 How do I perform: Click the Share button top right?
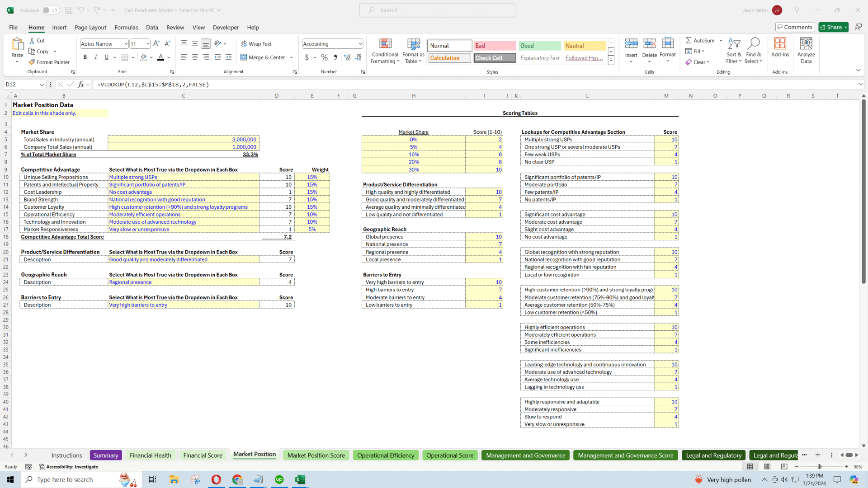[x=833, y=27]
